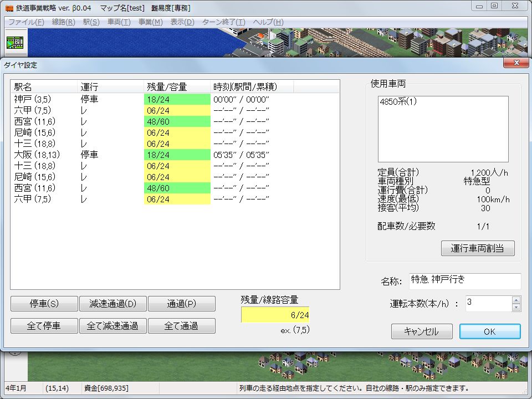This screenshot has width=532, height=399.
Task: Open 運行車両割当 vehicle assignment
Action: (478, 248)
